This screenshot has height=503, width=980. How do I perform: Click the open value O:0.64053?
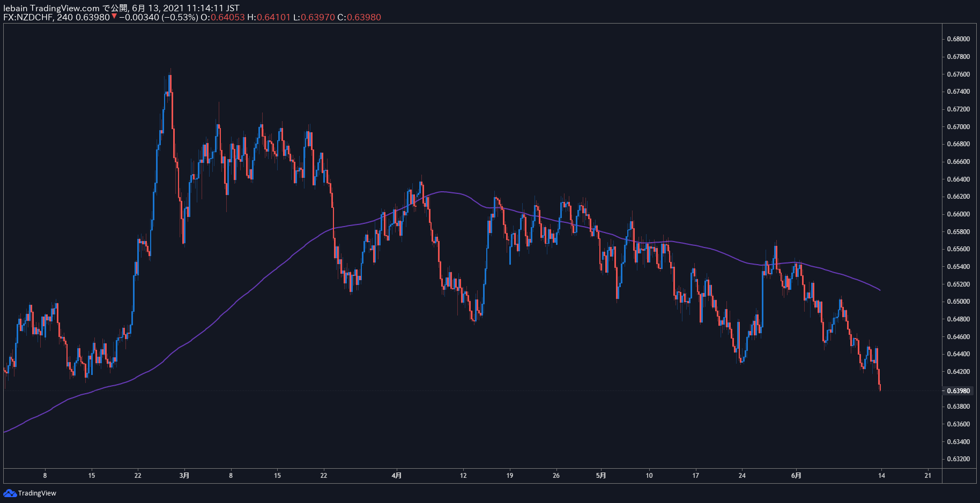(222, 17)
